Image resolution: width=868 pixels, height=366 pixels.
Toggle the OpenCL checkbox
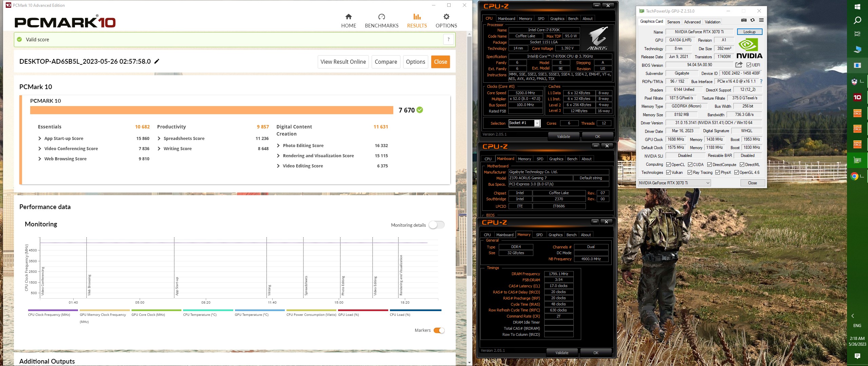(x=668, y=165)
